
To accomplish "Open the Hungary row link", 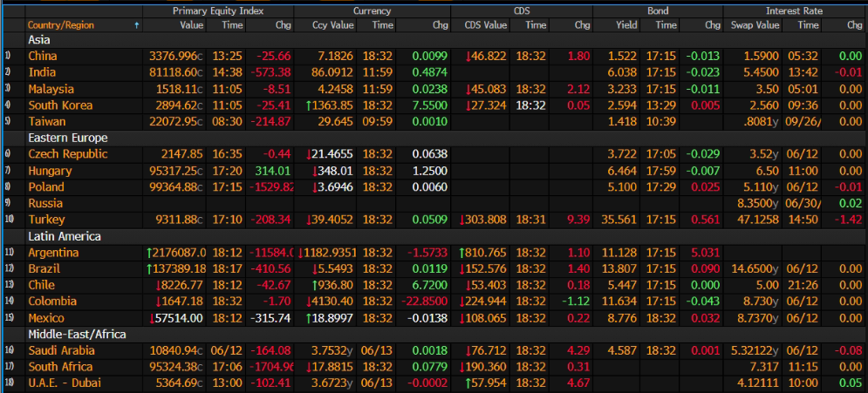I will click(50, 171).
